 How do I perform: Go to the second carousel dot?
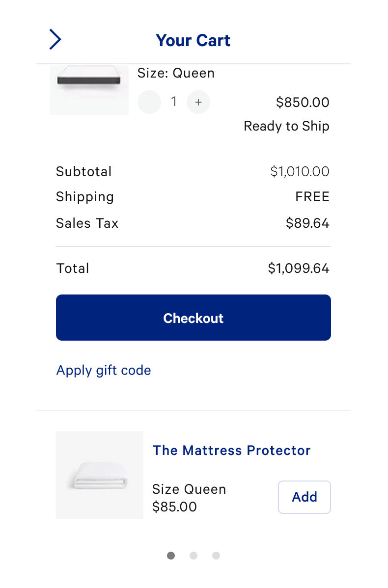click(194, 556)
